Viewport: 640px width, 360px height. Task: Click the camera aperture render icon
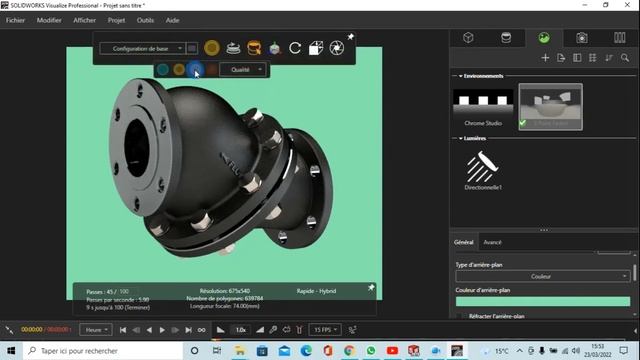(x=337, y=48)
